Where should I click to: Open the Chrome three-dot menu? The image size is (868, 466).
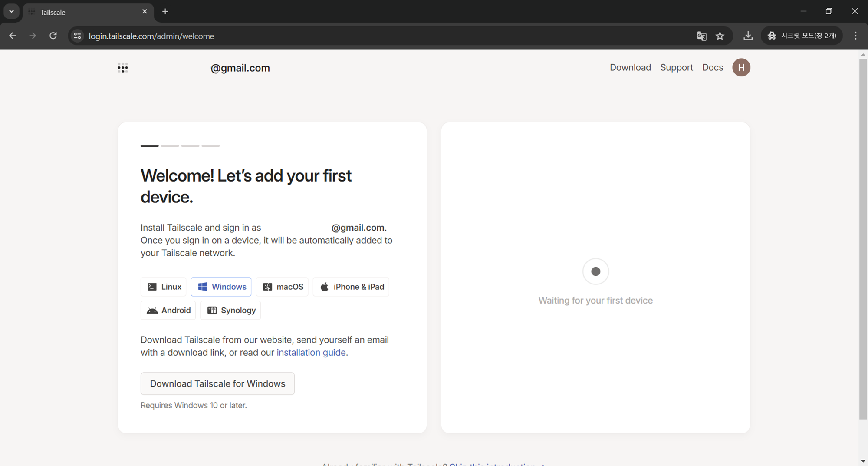pyautogui.click(x=855, y=36)
